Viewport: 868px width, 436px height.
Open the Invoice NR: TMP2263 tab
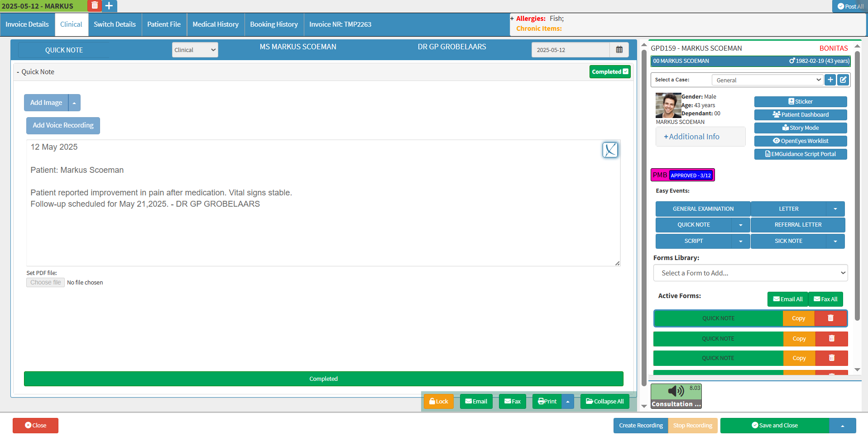point(340,24)
